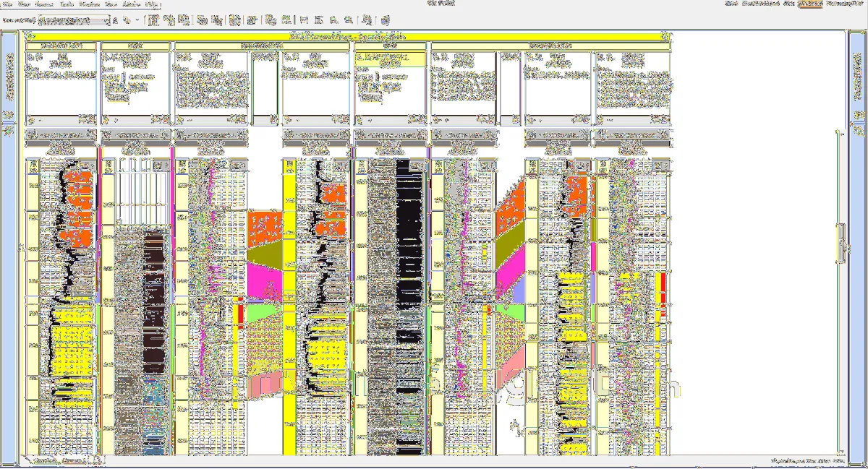Open the vertical tab on the right sidebar
The image size is (868, 469).
point(858,77)
